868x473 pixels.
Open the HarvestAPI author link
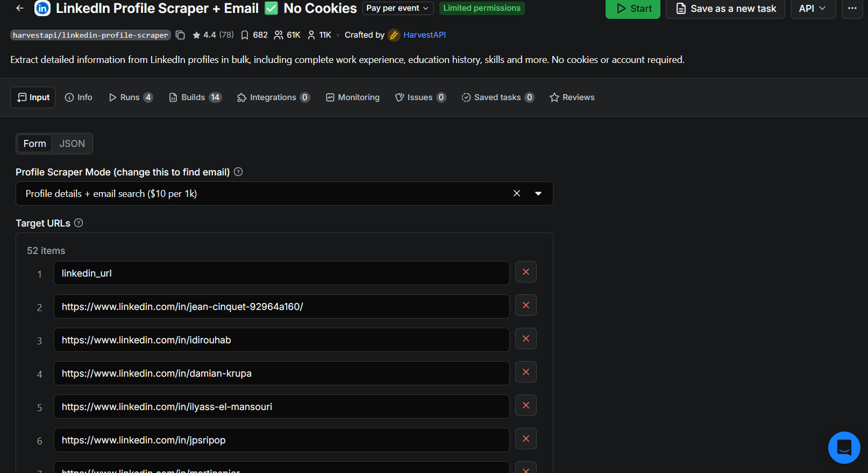click(x=425, y=35)
